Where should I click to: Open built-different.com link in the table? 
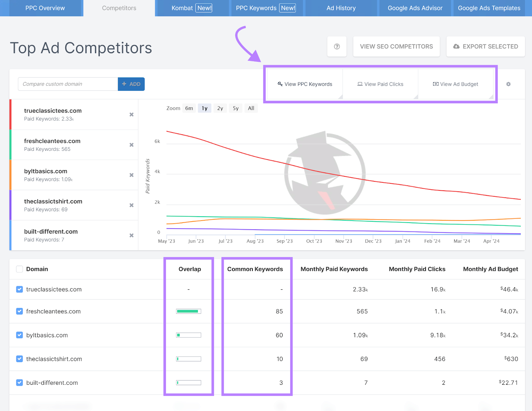(x=52, y=383)
